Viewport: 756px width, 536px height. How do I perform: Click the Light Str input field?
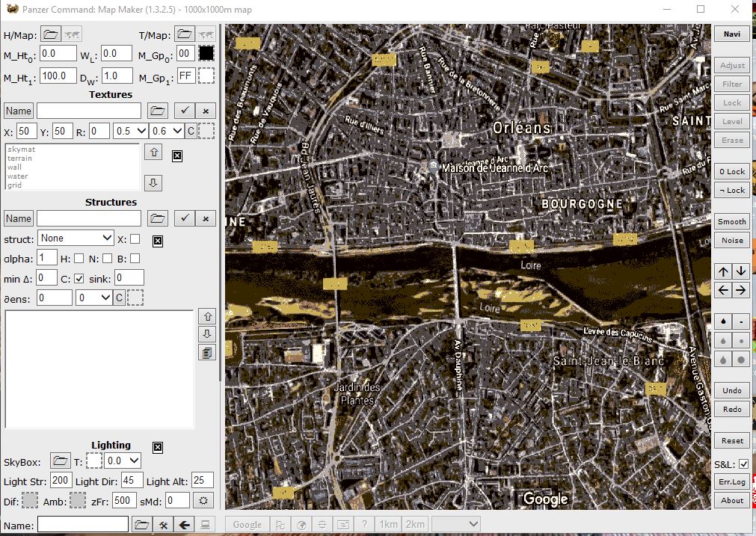[x=61, y=480]
